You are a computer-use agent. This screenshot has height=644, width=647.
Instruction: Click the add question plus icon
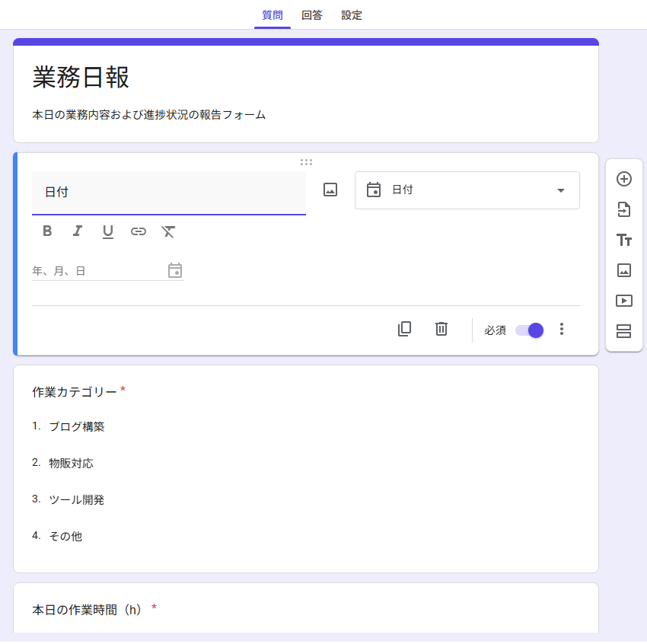click(x=623, y=179)
